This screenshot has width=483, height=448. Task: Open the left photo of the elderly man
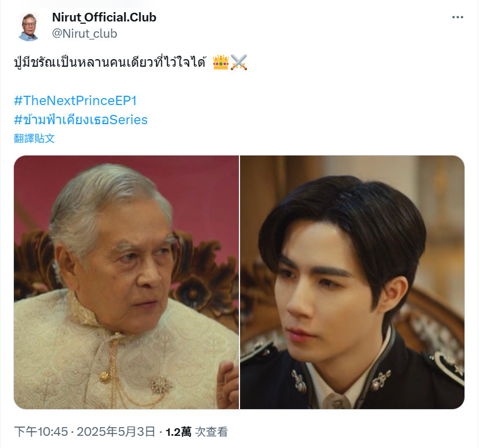126,282
